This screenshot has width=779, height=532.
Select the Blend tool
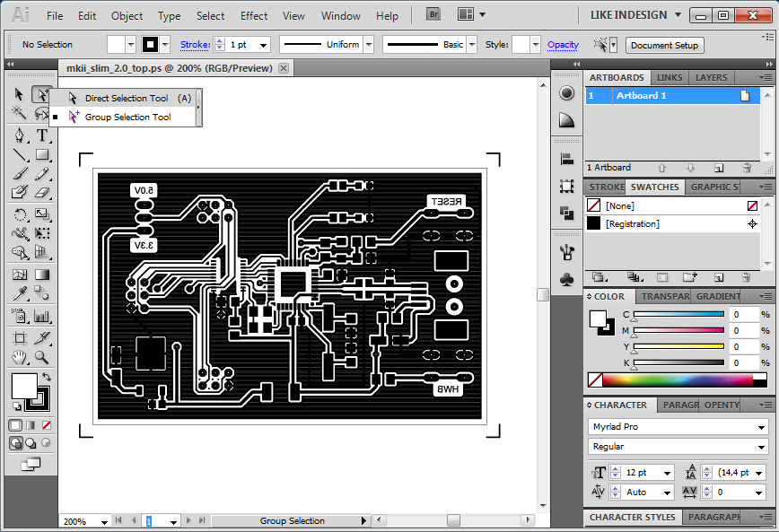(x=41, y=293)
